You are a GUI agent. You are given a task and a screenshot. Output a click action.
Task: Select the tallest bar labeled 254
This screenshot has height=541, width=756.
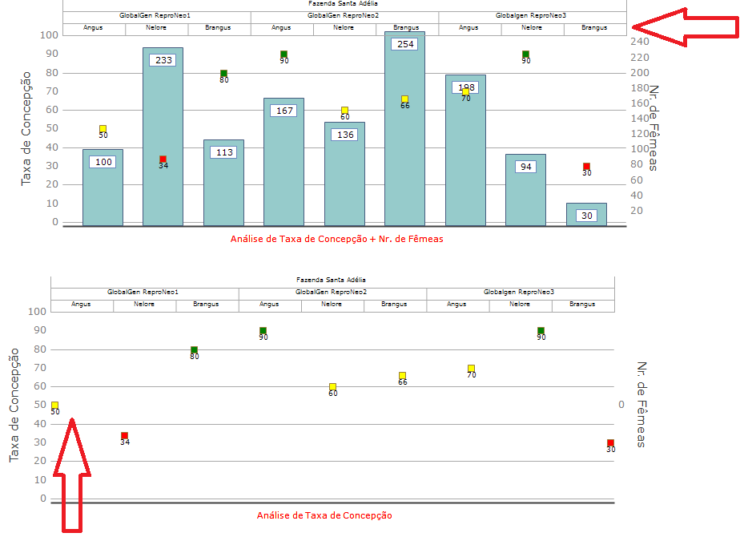(x=405, y=129)
